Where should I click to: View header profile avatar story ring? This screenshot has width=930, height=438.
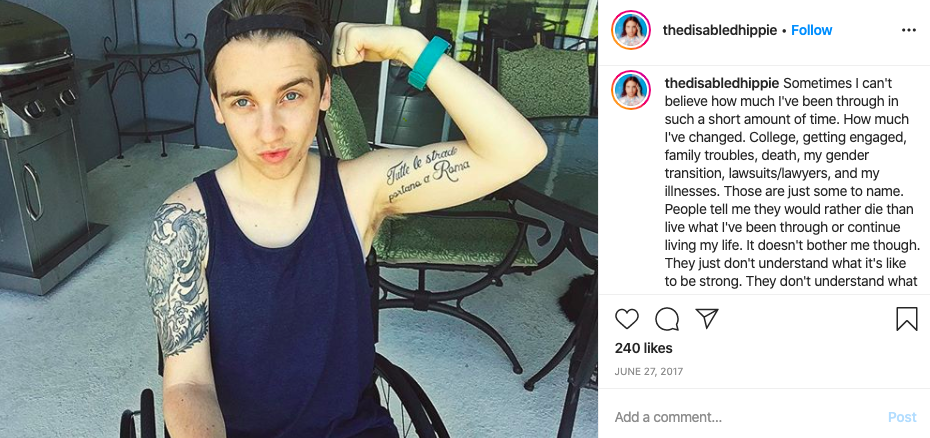[x=631, y=30]
